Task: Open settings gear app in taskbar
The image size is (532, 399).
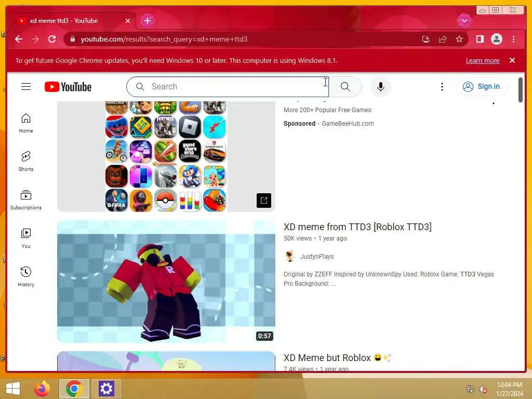Action: (x=106, y=389)
